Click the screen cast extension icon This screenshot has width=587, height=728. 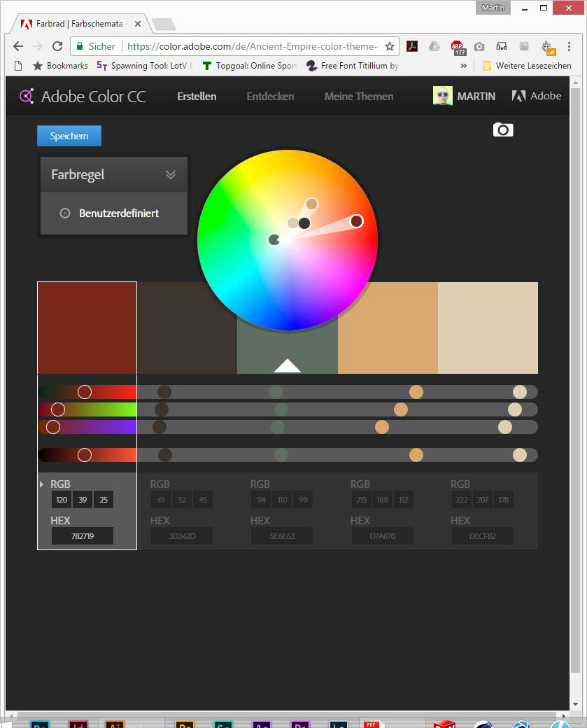point(501,46)
